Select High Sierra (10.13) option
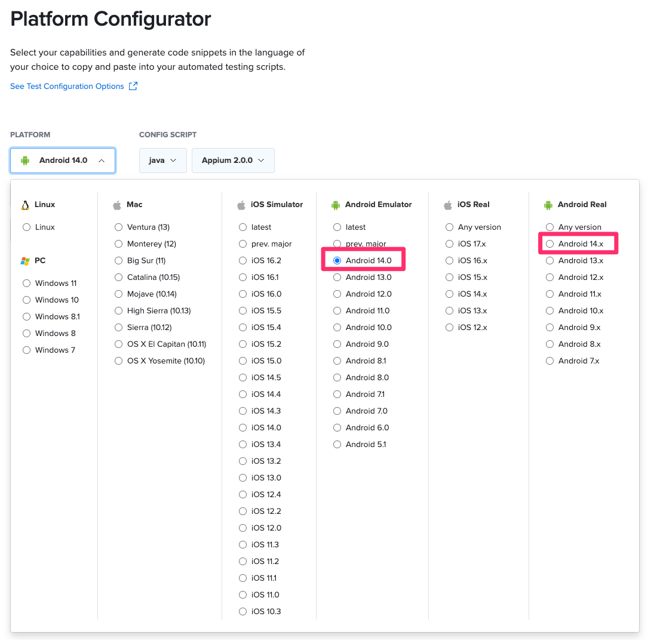This screenshot has height=644, width=657. coord(119,311)
